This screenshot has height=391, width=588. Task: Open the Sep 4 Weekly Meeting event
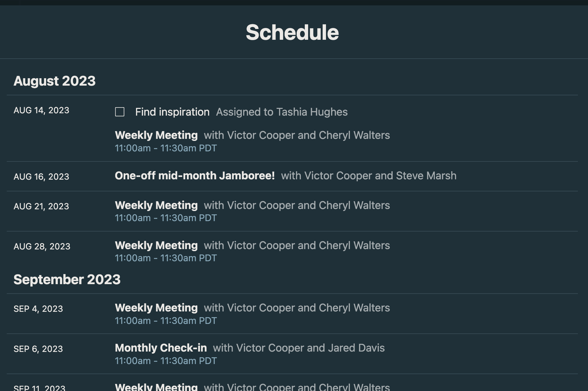pyautogui.click(x=156, y=308)
